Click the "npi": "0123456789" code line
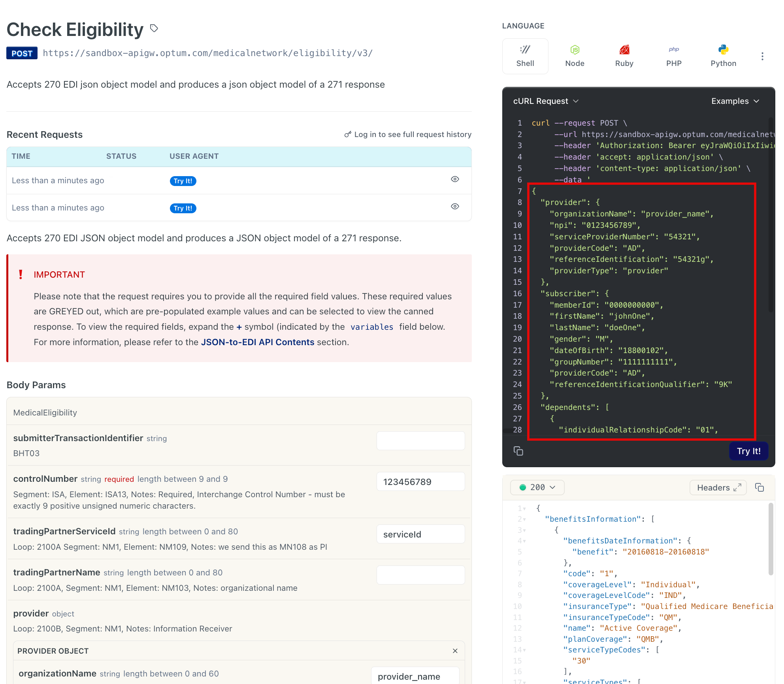784x684 pixels. 595,225
